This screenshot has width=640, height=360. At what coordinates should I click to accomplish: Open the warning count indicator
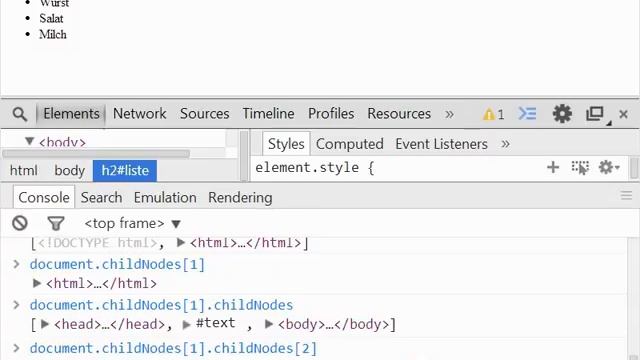point(493,114)
